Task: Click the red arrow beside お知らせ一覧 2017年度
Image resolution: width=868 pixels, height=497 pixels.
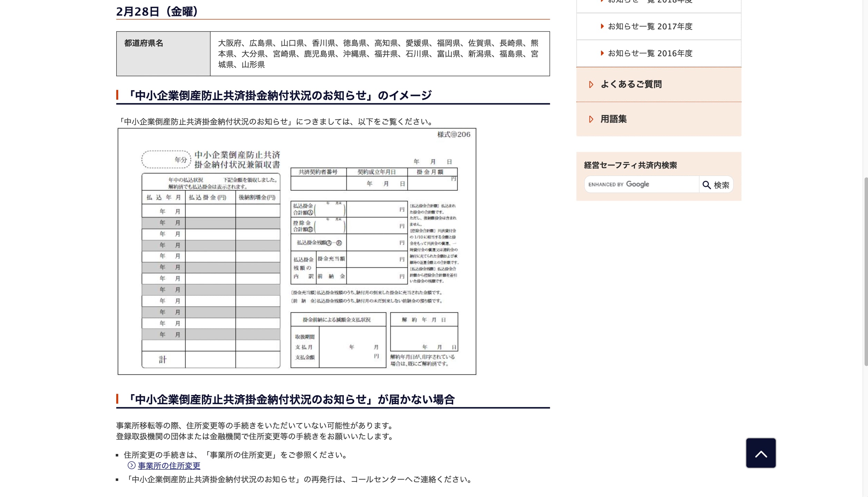Action: 602,26
